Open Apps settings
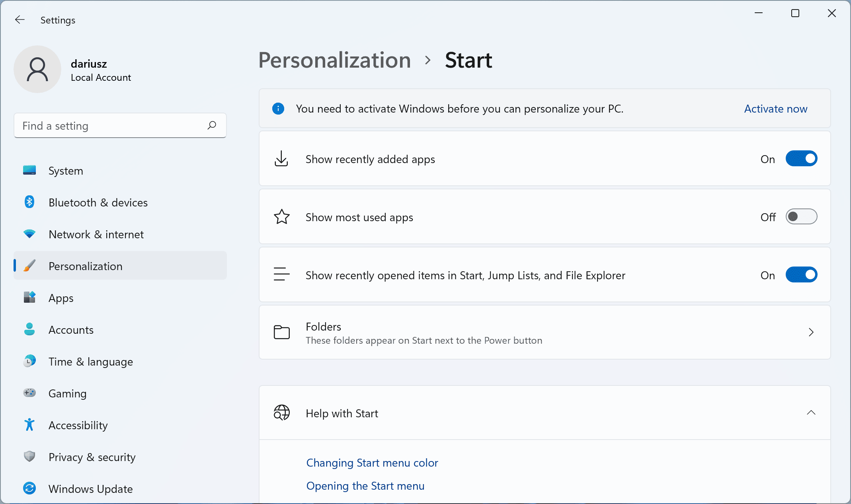 pyautogui.click(x=120, y=298)
